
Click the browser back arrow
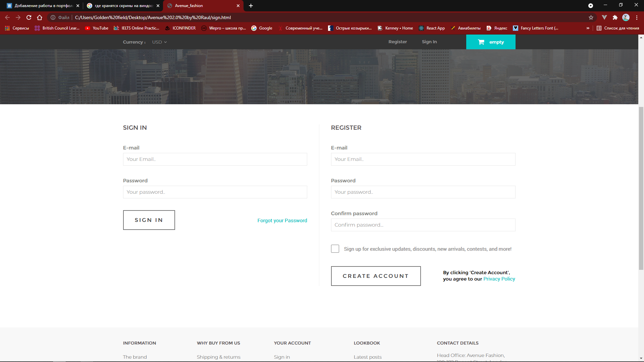(7, 17)
